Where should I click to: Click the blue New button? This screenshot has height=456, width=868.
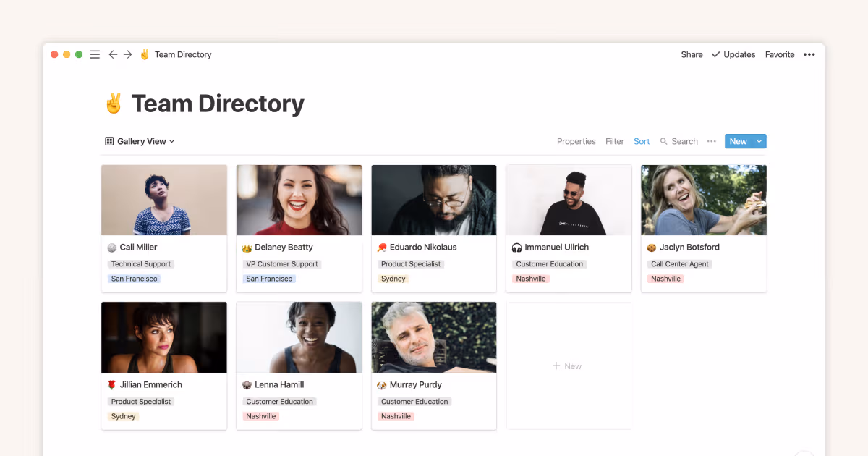(738, 141)
